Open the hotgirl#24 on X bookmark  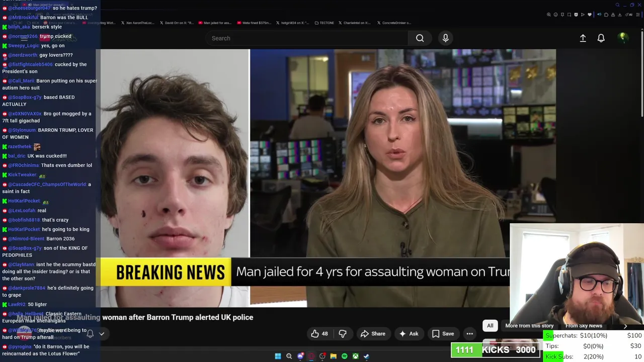(293, 23)
